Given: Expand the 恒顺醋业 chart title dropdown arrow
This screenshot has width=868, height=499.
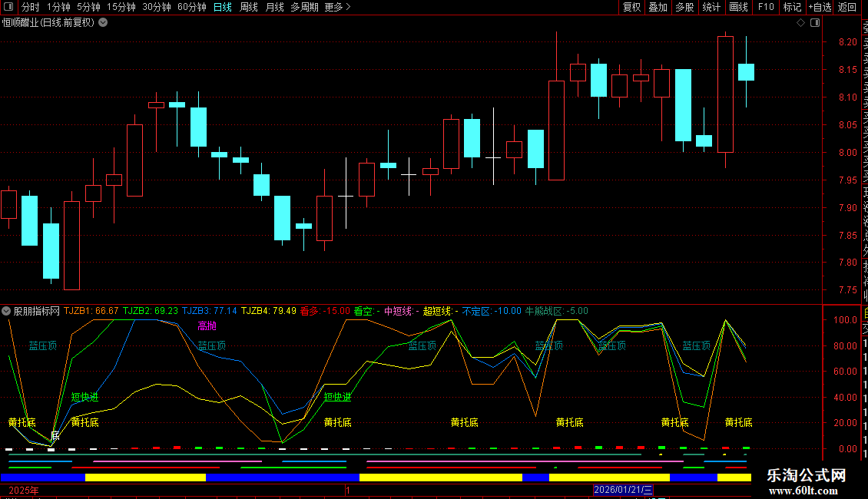Looking at the screenshot, I should point(103,23).
